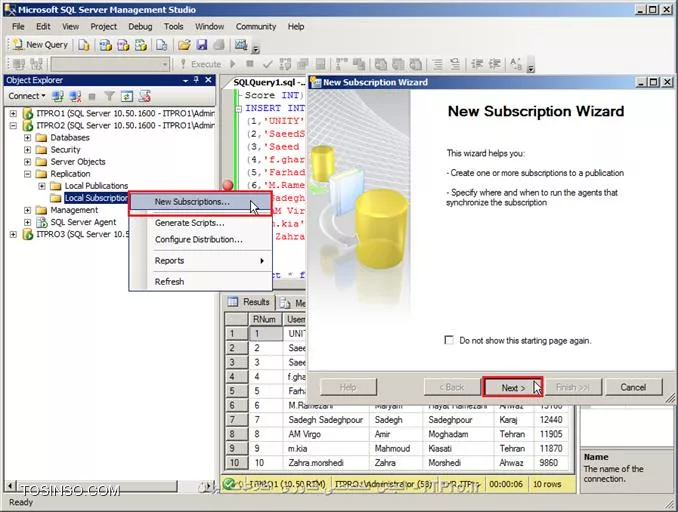
Task: Expand the ITPRO3 server node
Action: tap(13, 234)
